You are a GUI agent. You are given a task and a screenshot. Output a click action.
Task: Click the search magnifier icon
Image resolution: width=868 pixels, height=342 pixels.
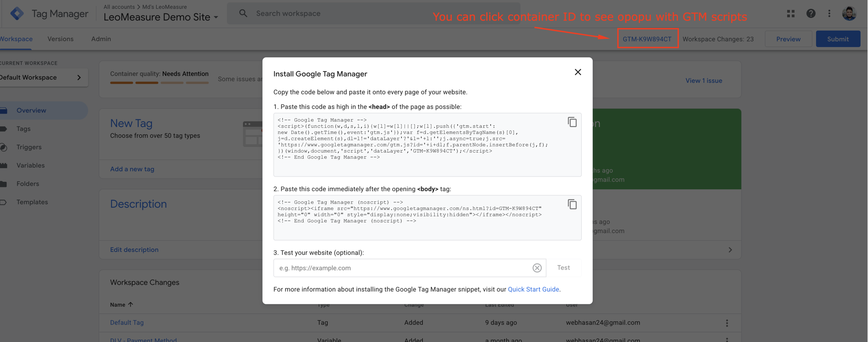[243, 13]
